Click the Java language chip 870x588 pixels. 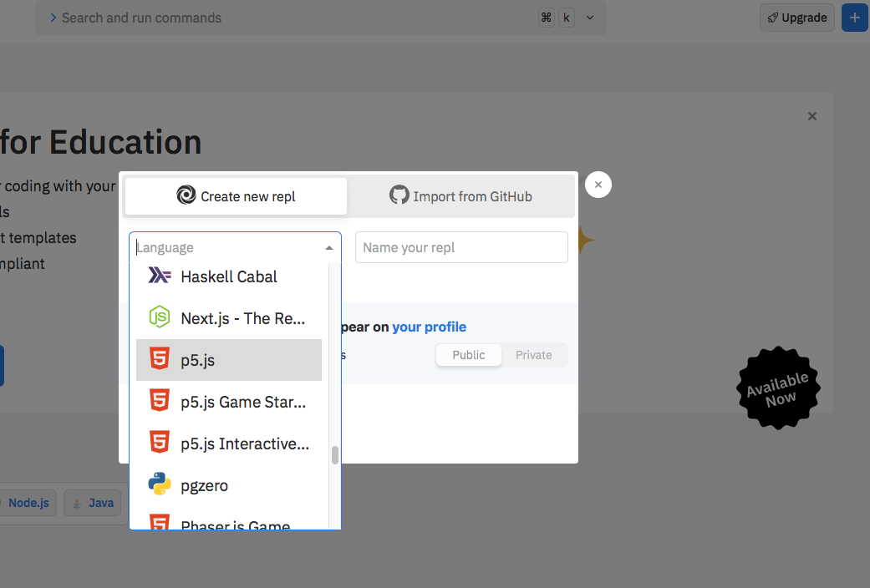click(x=93, y=503)
